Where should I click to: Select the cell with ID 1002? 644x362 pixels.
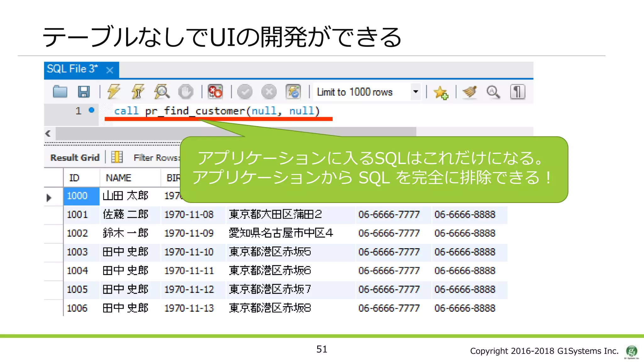point(82,233)
